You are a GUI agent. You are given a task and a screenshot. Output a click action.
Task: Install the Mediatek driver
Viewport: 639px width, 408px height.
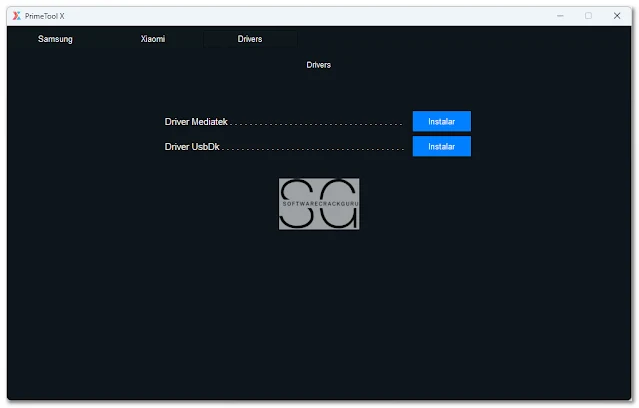[441, 121]
